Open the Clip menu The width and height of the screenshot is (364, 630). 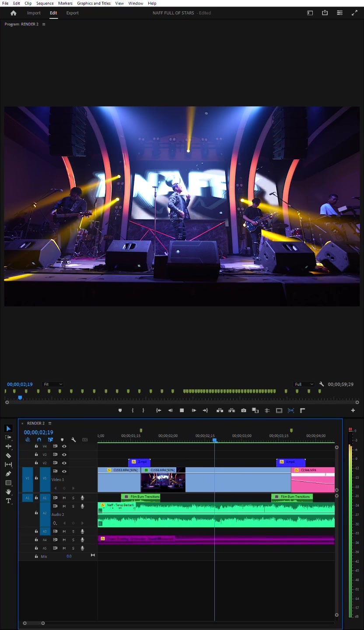pyautogui.click(x=28, y=3)
